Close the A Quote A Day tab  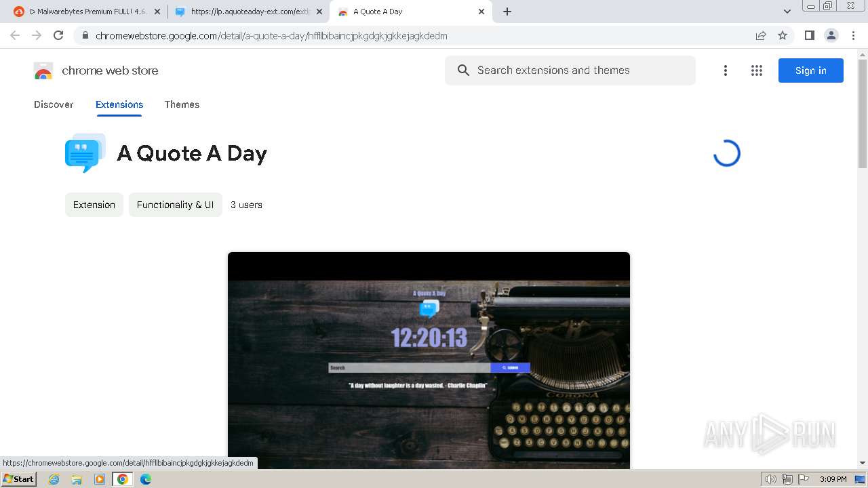[x=481, y=12]
